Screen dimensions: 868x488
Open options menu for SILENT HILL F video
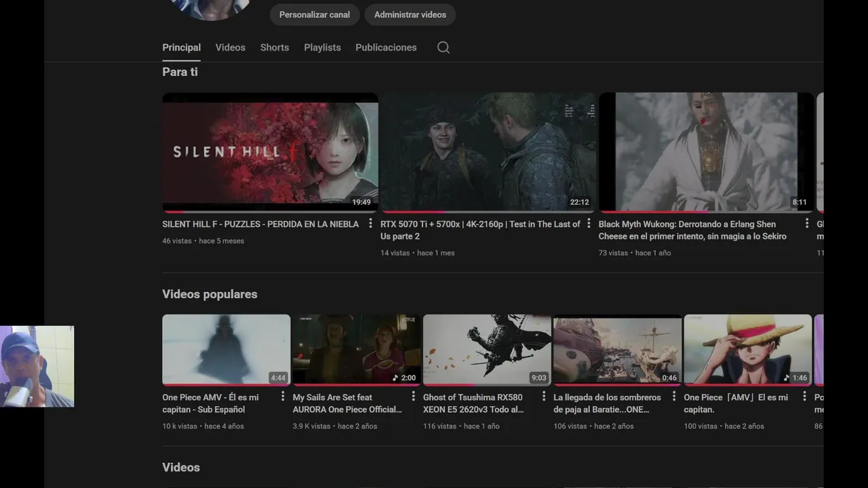pos(370,224)
